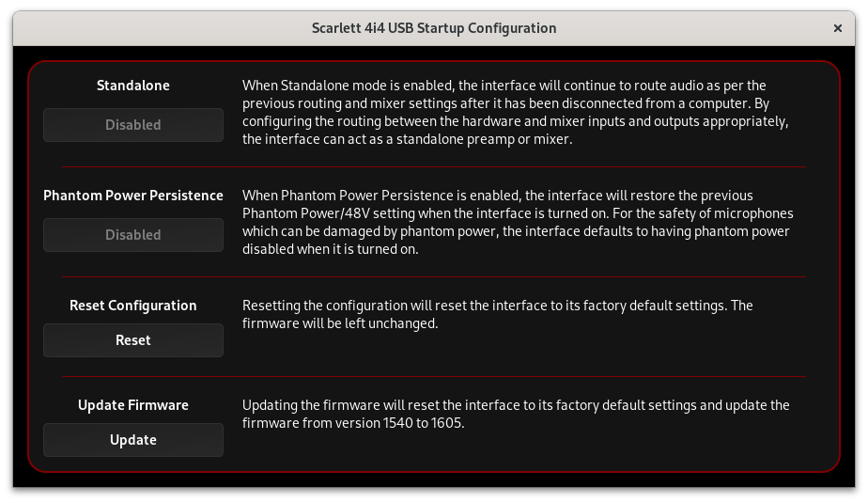Click the Reset Configuration heading label
The width and height of the screenshot is (868, 503).
pos(133,306)
